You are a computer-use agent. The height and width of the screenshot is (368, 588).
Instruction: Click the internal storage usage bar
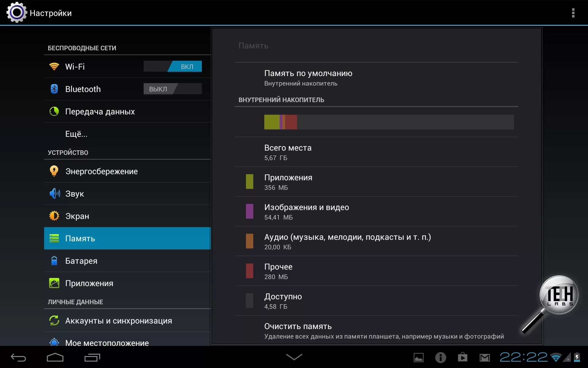[389, 122]
